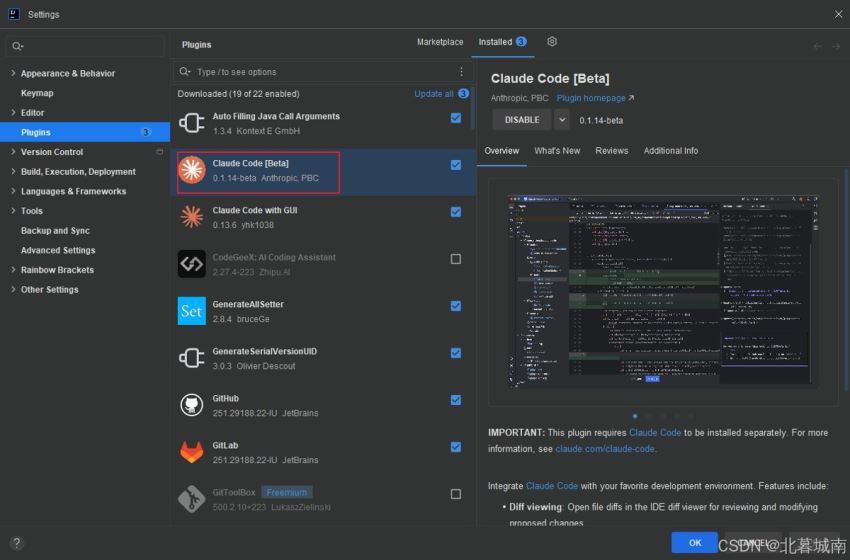Enable the CodeGeeX plugin checkbox
Screen dimensions: 850x560
(456, 259)
